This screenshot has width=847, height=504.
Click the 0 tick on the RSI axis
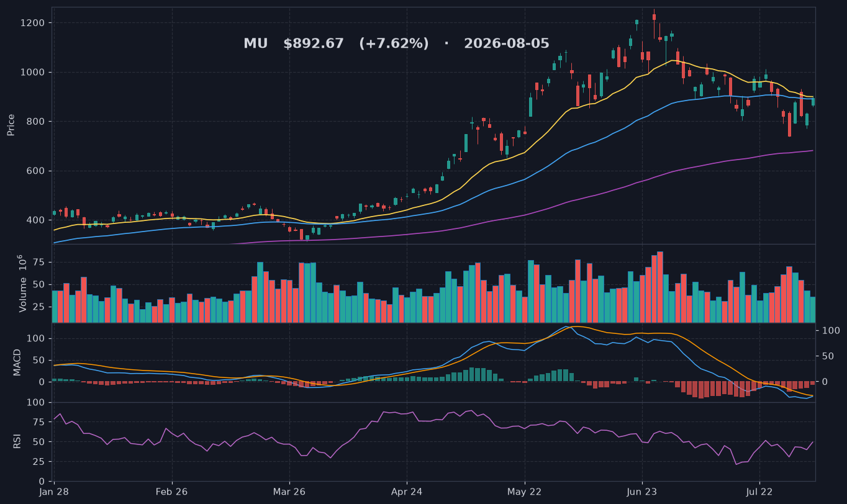[41, 481]
